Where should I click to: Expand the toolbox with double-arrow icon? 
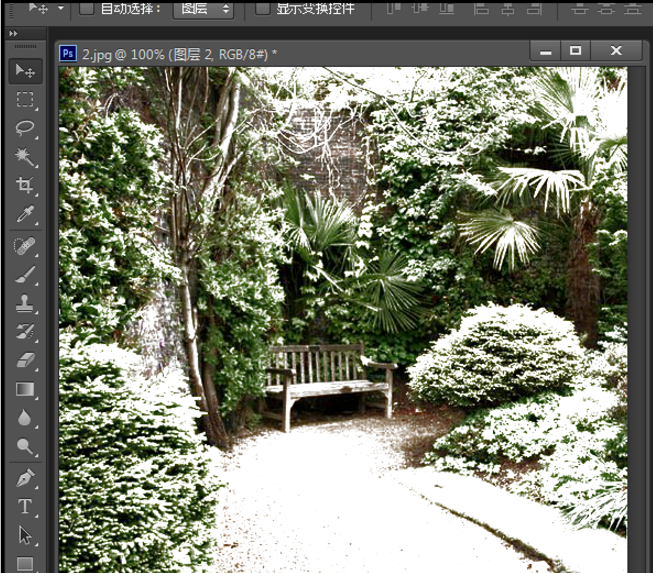(13, 33)
